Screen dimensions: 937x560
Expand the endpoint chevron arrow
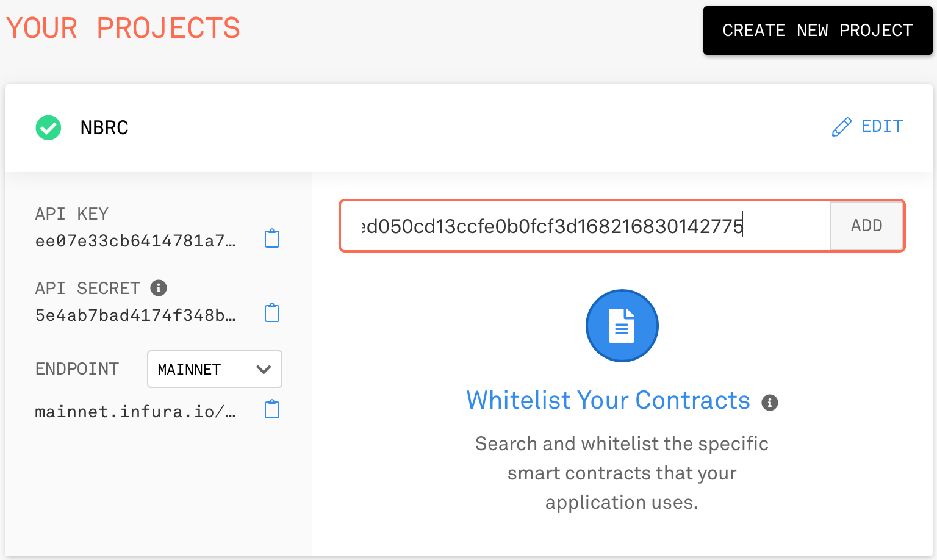click(x=264, y=369)
